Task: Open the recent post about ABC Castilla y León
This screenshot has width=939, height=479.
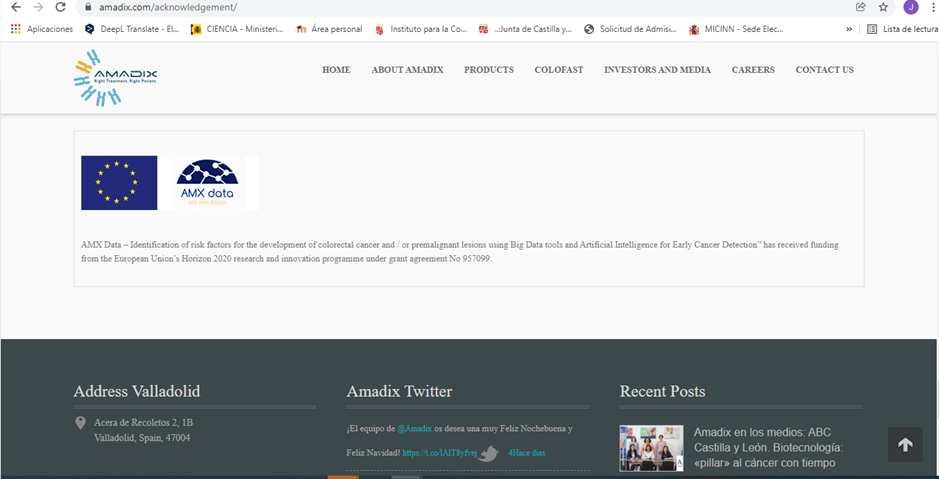Action: click(768, 447)
